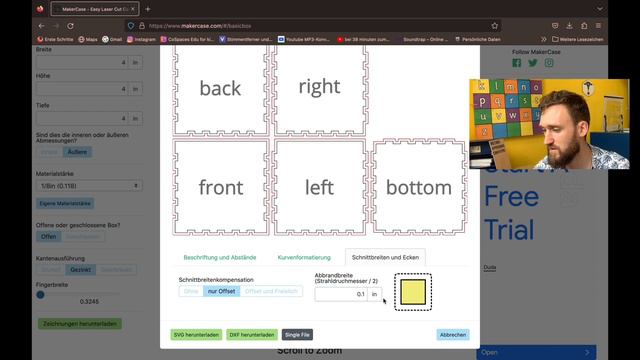Screen dimensions: 640x360
Task: Click the Firefox application icon
Action: click(x=40, y=9)
